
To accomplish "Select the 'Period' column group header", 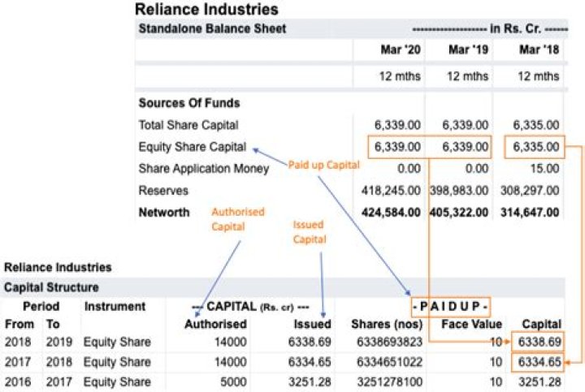I will 41,306.
